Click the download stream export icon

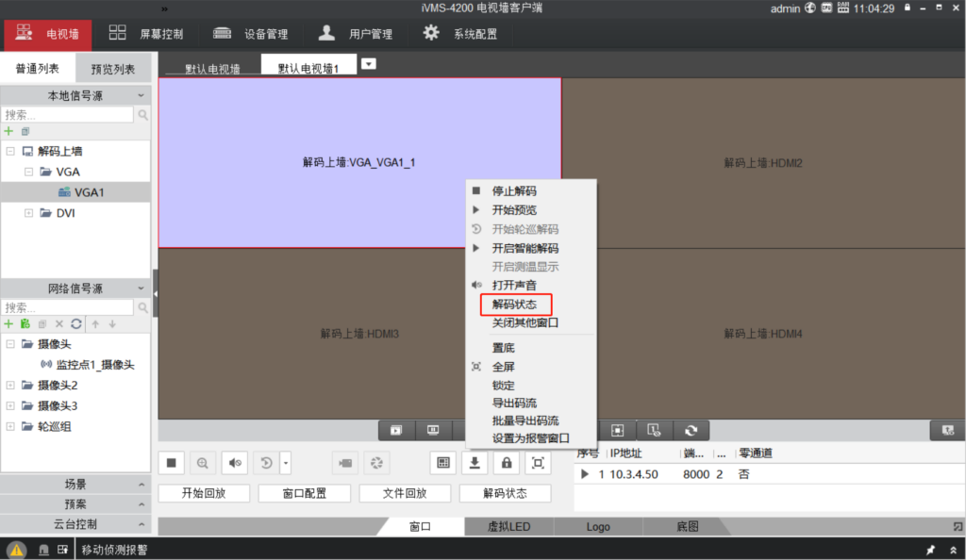coord(475,463)
